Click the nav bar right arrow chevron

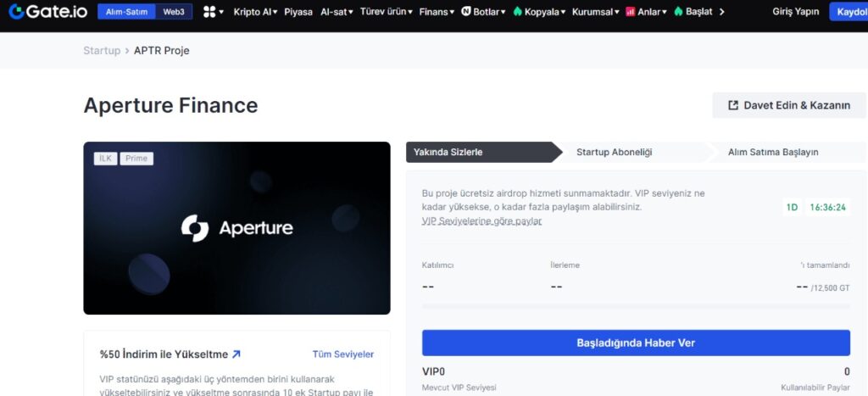tap(721, 12)
